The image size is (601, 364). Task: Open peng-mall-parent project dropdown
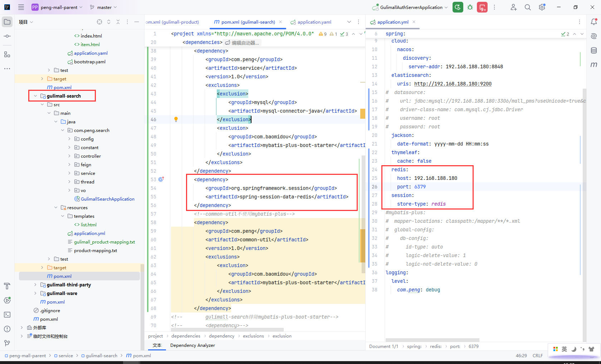click(x=57, y=7)
